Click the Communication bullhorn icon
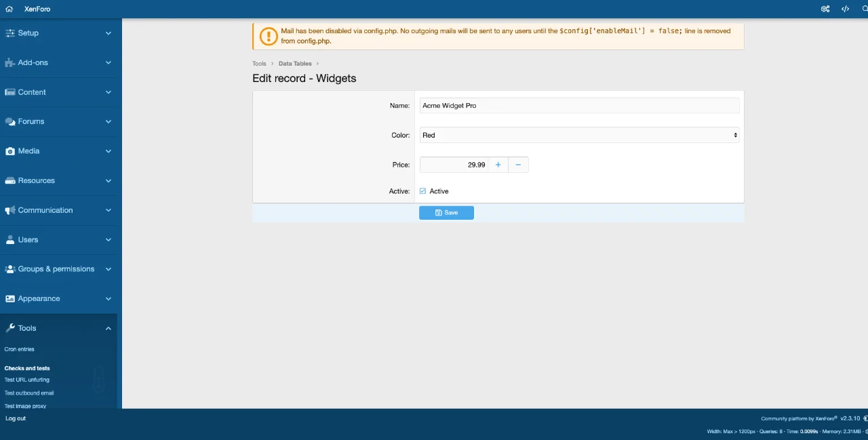This screenshot has height=440, width=868. (x=10, y=210)
